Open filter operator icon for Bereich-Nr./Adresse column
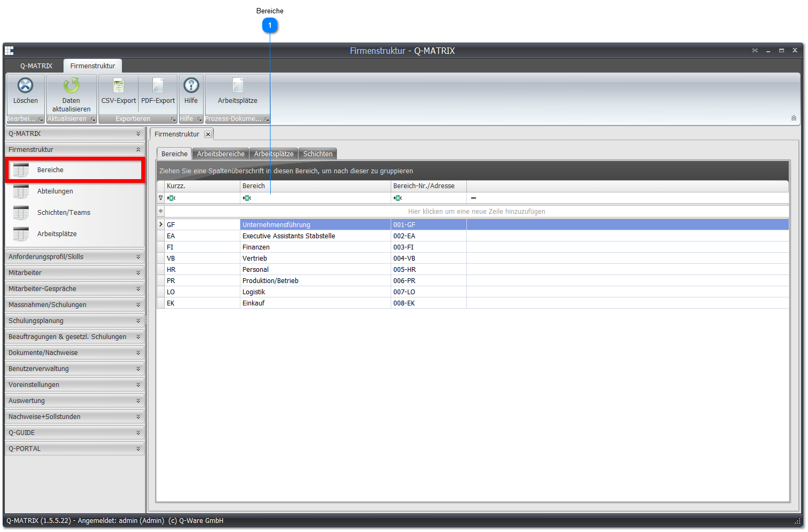Screen dimensions: 808x532 pos(398,198)
